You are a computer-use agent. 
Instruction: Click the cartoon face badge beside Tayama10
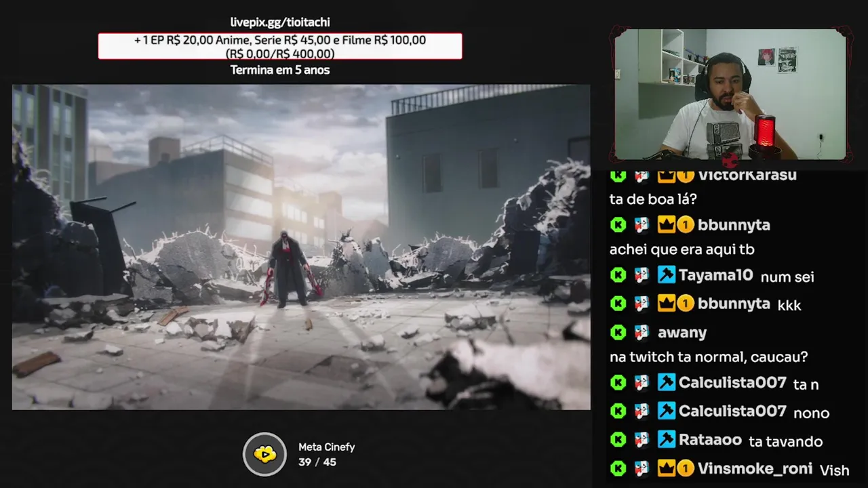(642, 275)
